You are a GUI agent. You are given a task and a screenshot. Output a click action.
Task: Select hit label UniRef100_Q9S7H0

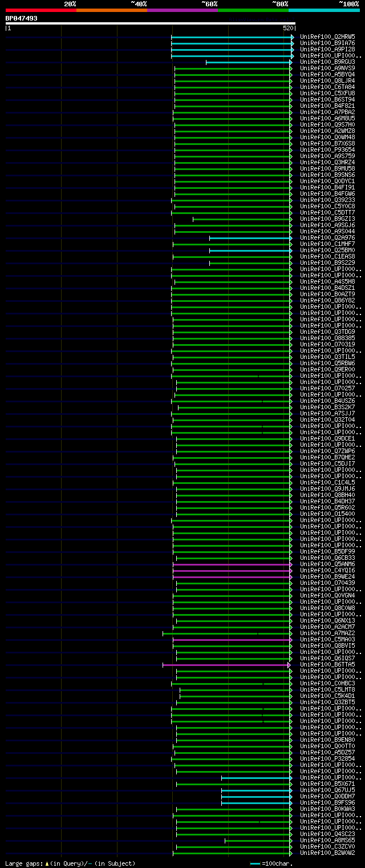pyautogui.click(x=327, y=124)
